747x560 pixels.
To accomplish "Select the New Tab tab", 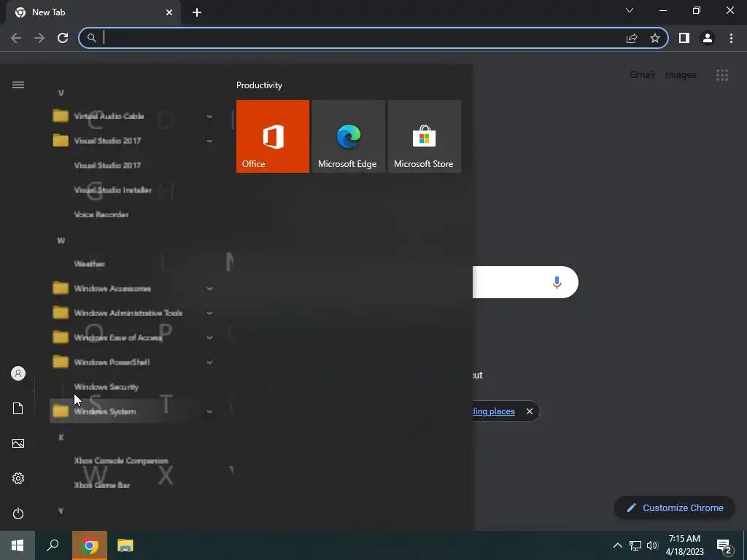I will click(93, 12).
